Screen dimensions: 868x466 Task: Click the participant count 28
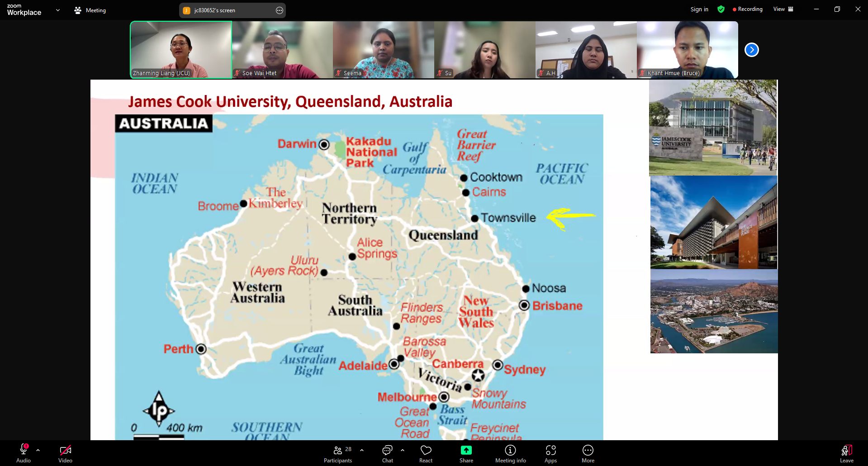[348, 449]
